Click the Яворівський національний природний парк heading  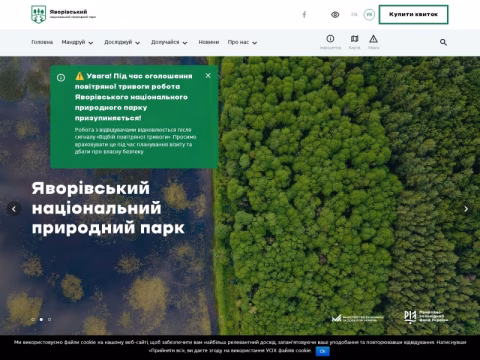click(x=108, y=208)
